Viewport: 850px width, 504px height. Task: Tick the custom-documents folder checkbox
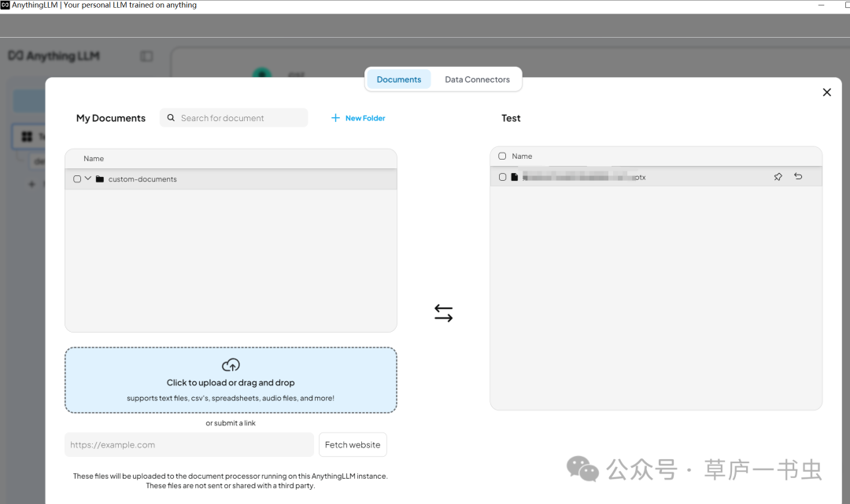[x=77, y=179]
